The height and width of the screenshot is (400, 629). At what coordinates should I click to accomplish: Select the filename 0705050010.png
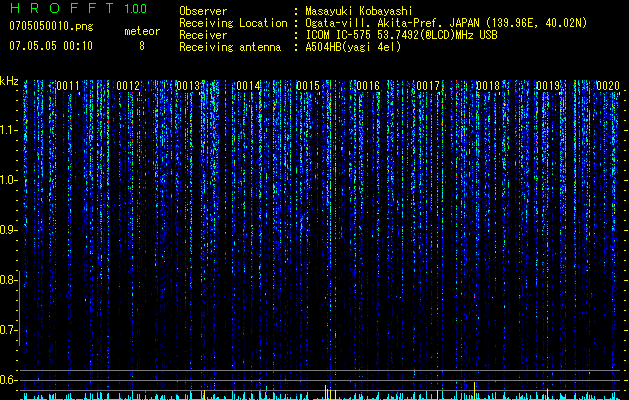(x=51, y=26)
